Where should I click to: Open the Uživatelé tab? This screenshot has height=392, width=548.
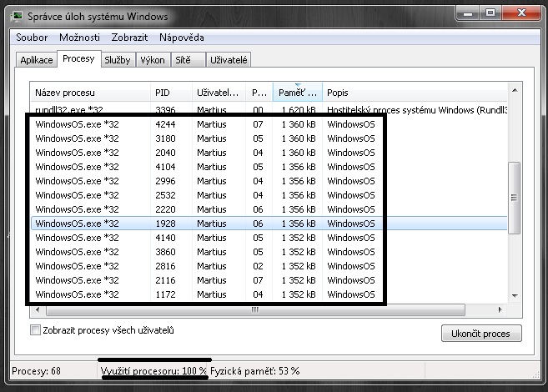click(x=229, y=60)
